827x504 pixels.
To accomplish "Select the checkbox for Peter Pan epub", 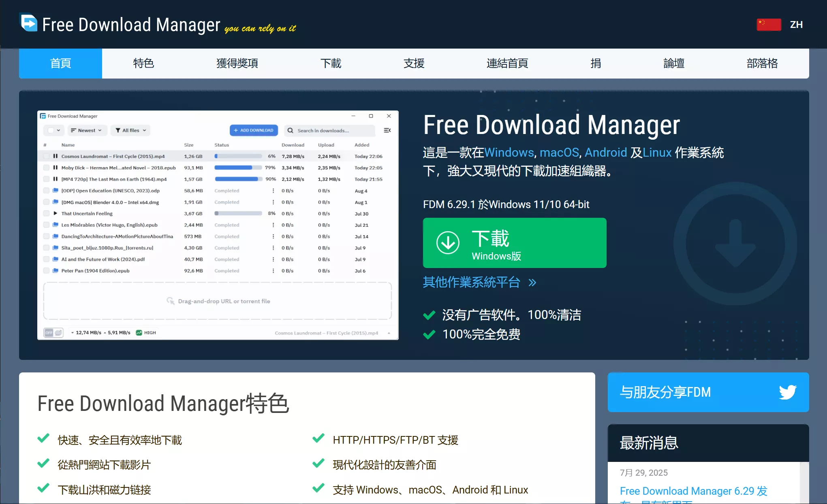I will (x=47, y=270).
